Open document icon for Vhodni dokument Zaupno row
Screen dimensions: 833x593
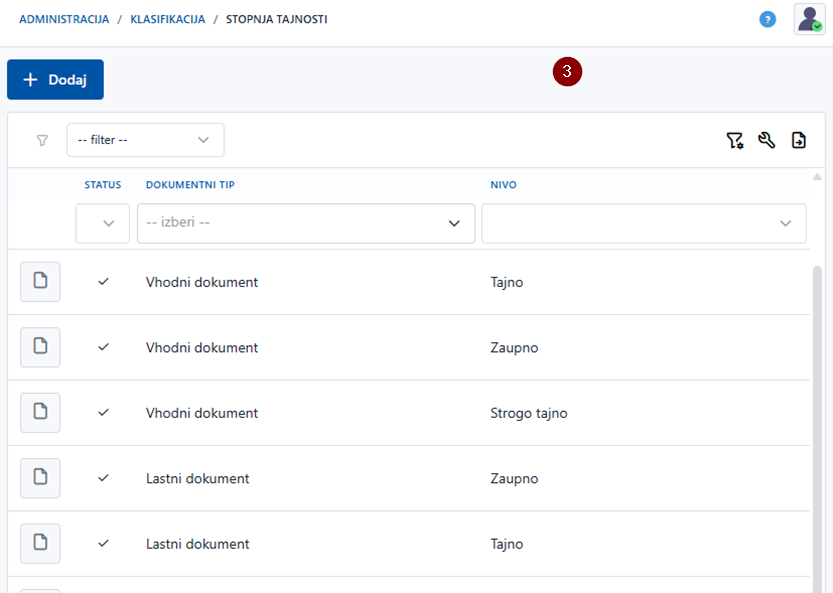coord(40,347)
